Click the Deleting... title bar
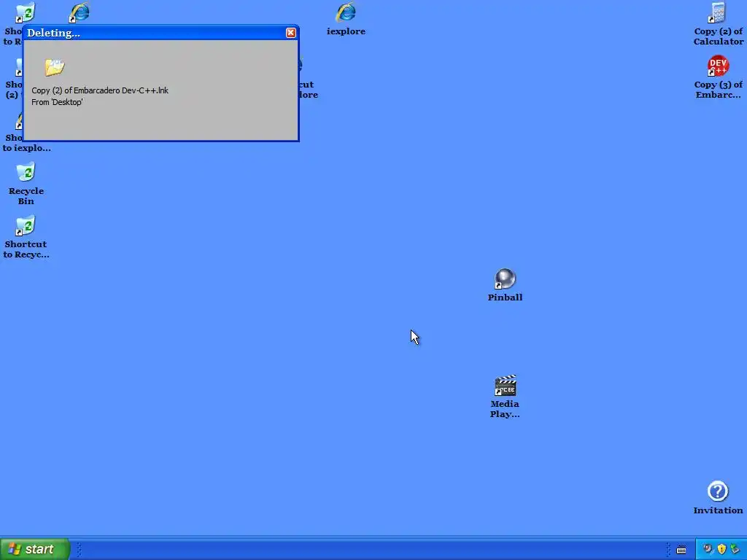 161,32
